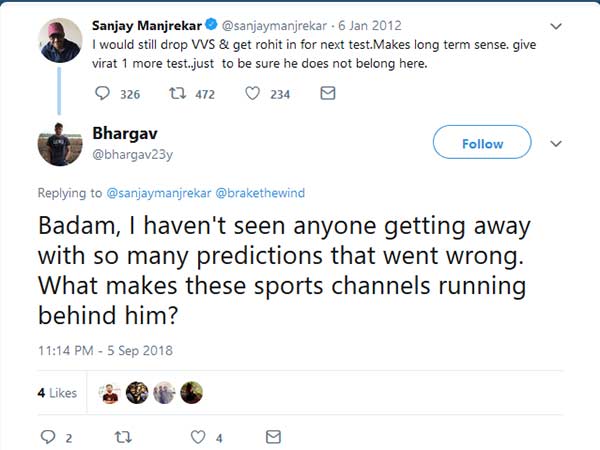Share Bhargav's tweet via message icon
The width and height of the screenshot is (600, 450).
click(x=272, y=436)
